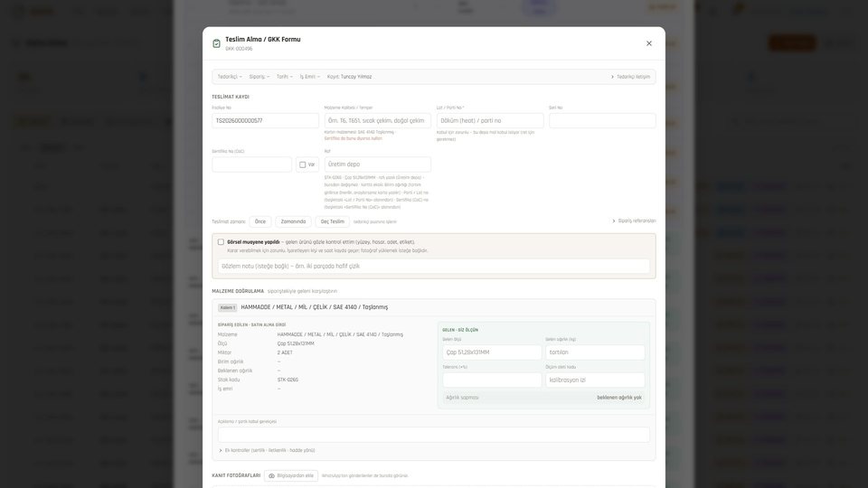The height and width of the screenshot is (488, 868).
Task: Click the Gelen ölçü field (Çap 51,28x131MM)
Action: 492,352
